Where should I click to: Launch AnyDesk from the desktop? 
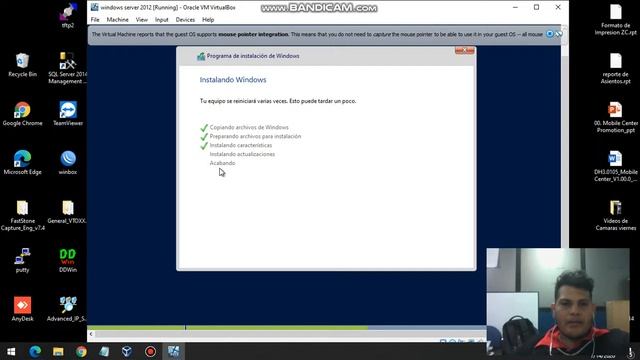(x=22, y=309)
